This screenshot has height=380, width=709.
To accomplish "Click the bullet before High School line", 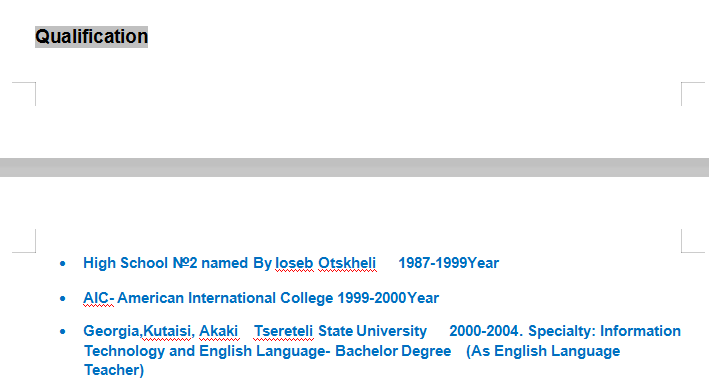I will tap(62, 263).
